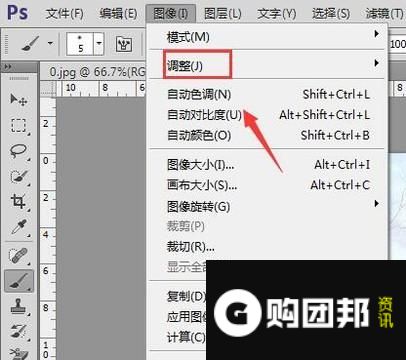The height and width of the screenshot is (360, 406).
Task: Select the Move tool
Action: pyautogui.click(x=19, y=100)
